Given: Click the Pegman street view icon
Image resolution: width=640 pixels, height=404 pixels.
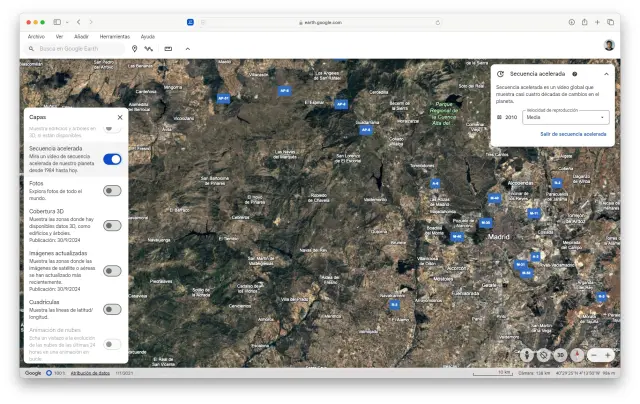Looking at the screenshot, I should [x=527, y=355].
